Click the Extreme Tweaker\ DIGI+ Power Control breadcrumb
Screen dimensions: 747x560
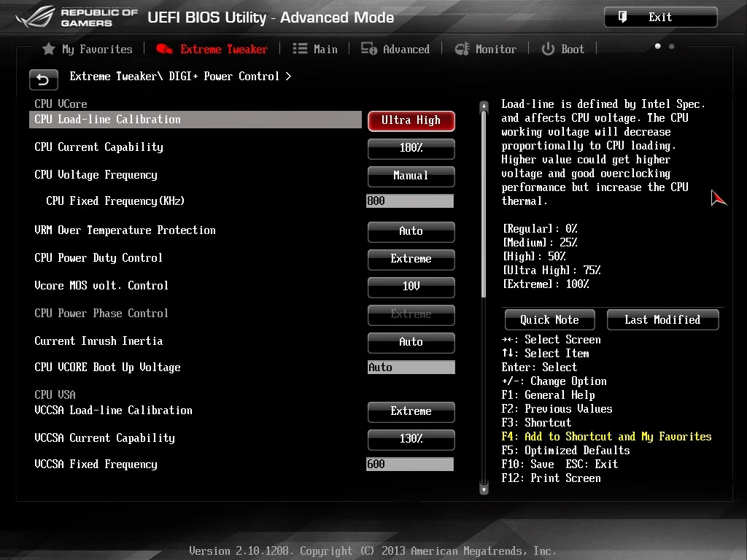point(180,77)
